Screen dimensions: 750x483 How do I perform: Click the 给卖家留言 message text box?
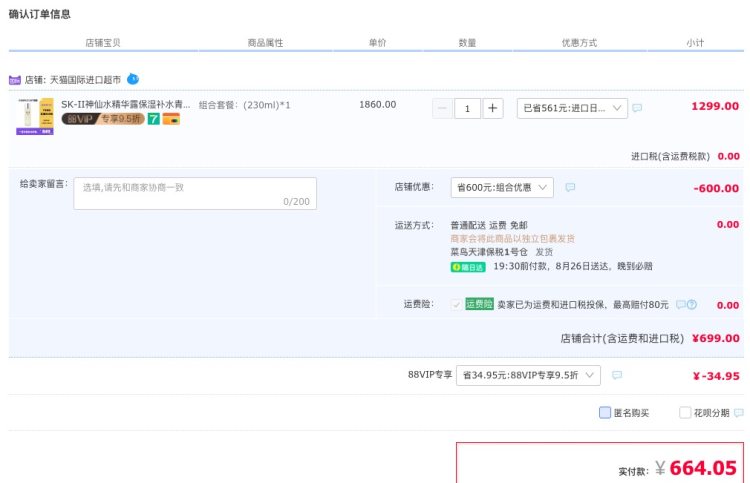195,194
